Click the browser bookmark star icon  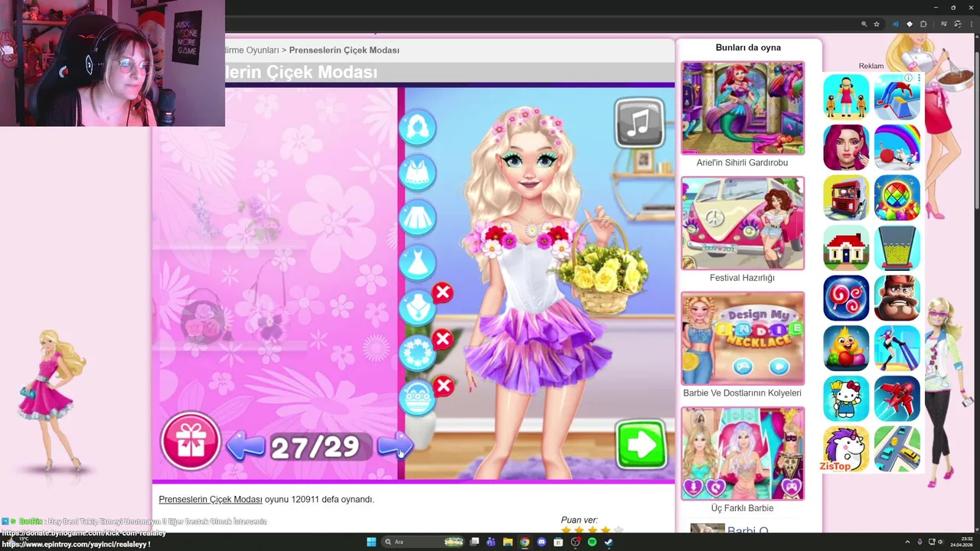(x=877, y=24)
